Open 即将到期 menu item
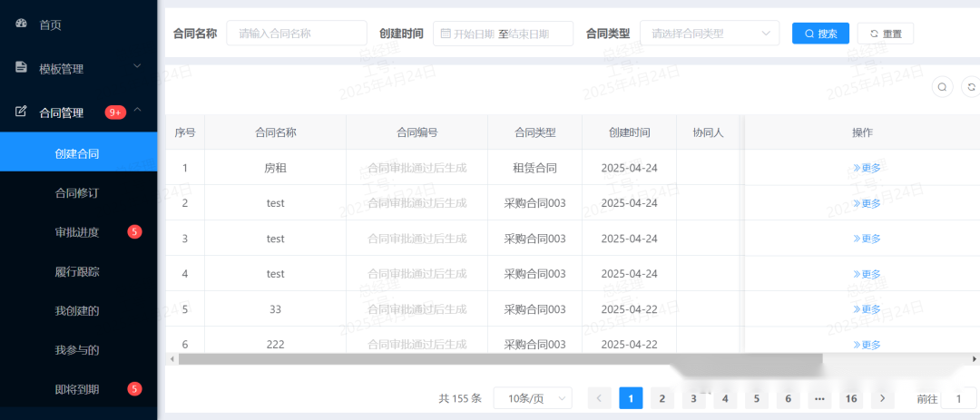980x420 pixels. 77,389
